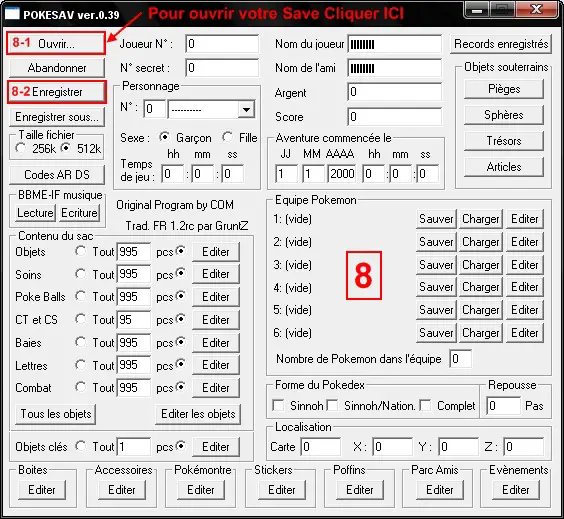Click Sauver for Pokemon slot 4

coord(436,287)
